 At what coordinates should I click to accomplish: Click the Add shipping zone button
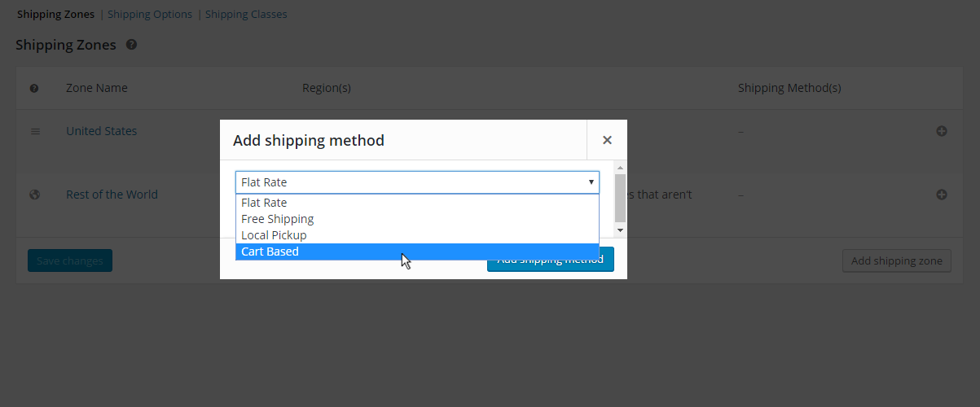pyautogui.click(x=896, y=261)
